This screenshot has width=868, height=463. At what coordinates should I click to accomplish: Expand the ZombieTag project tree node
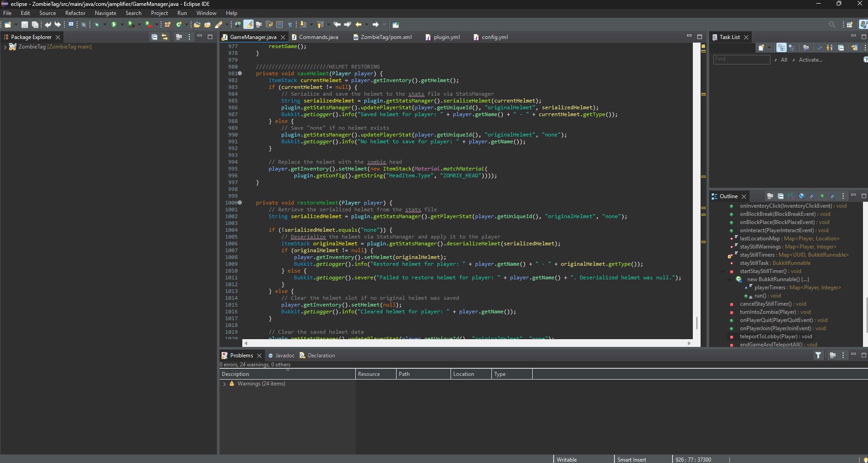pyautogui.click(x=5, y=47)
